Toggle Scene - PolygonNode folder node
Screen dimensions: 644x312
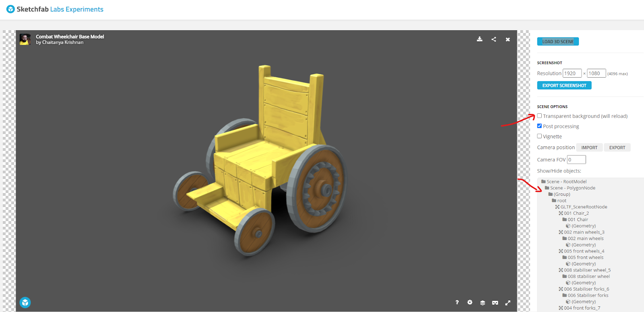tap(570, 188)
